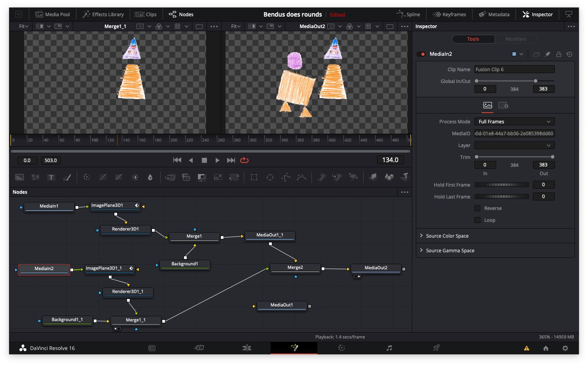Add a Color Curves tool
Image resolution: width=588 pixels, height=365 pixels.
(x=103, y=177)
